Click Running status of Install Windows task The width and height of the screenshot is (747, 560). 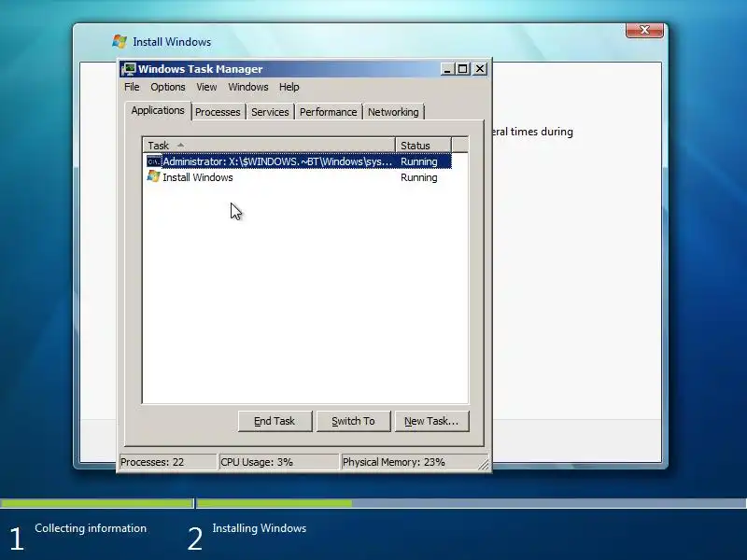pyautogui.click(x=418, y=177)
